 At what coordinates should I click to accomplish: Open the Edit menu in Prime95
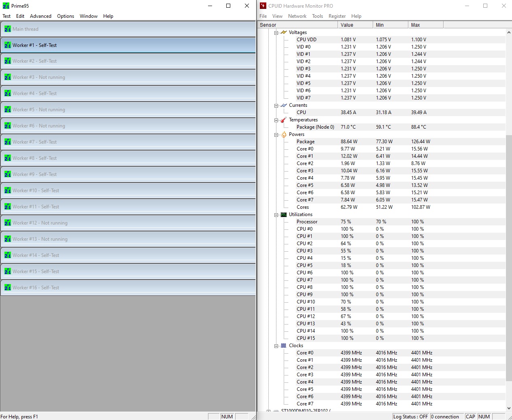(x=20, y=16)
